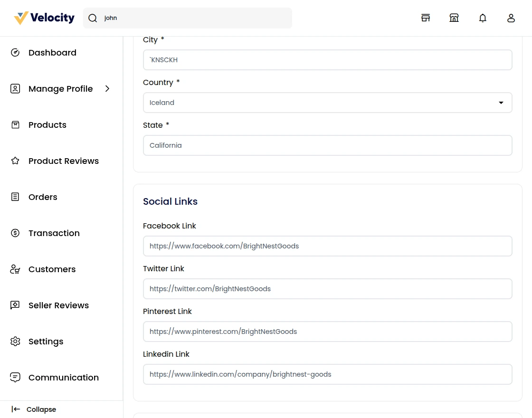532x418 pixels.
Task: Open the user account icon
Action: 511,18
